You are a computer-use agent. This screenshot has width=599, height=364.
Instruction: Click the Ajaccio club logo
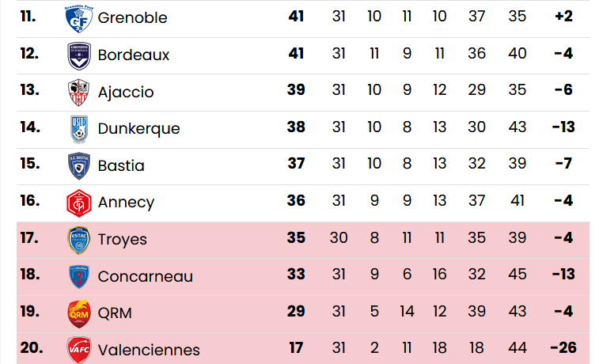pyautogui.click(x=78, y=92)
